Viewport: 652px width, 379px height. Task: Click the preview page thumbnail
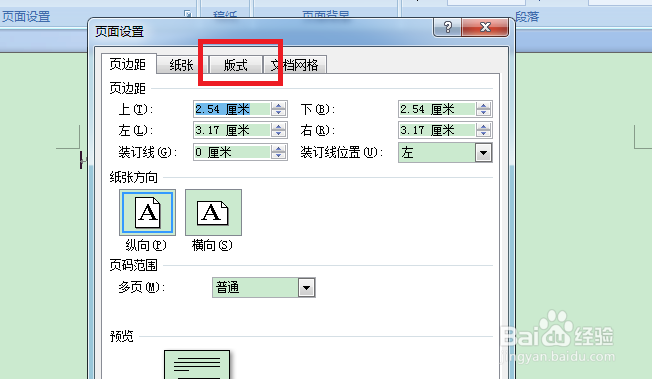197,364
